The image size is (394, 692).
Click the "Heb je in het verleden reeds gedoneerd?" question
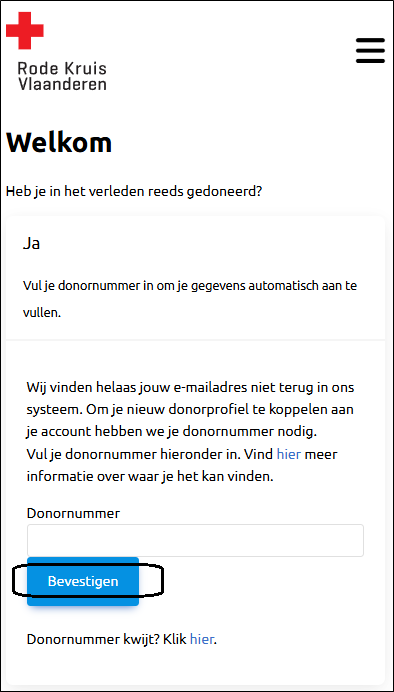coord(134,192)
